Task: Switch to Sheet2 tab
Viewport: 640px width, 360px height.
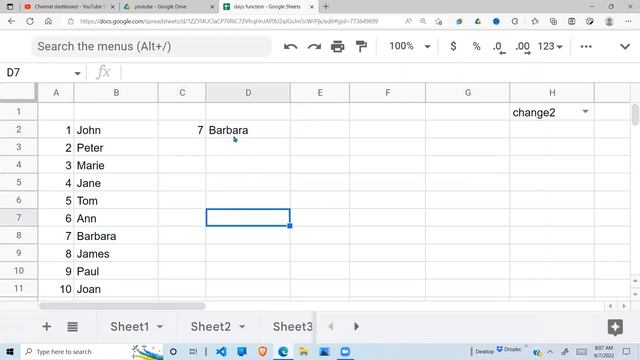Action: (x=211, y=327)
